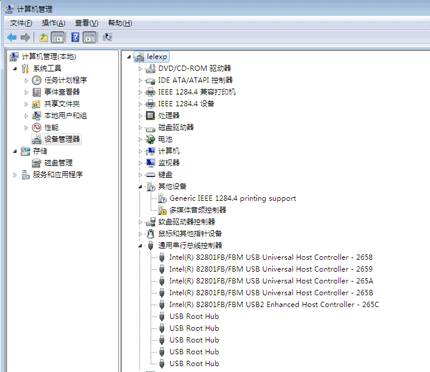Screen dimensions: 430x372
Task: Open the 文件(F) menu
Action: tap(21, 23)
